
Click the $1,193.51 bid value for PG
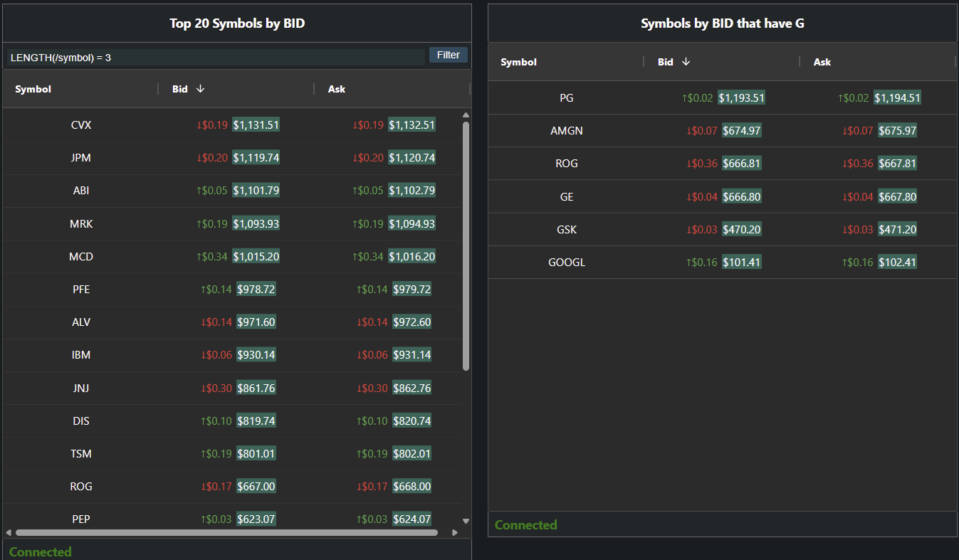click(x=741, y=98)
